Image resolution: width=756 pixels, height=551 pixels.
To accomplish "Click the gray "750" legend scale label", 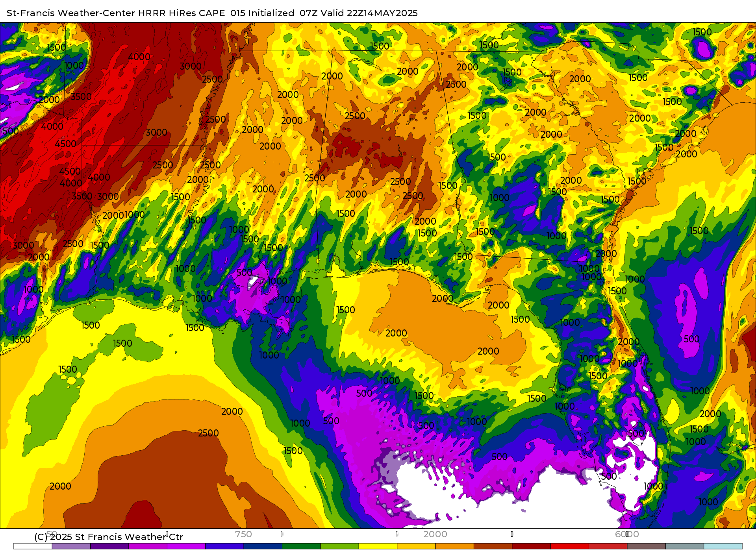I will click(243, 534).
